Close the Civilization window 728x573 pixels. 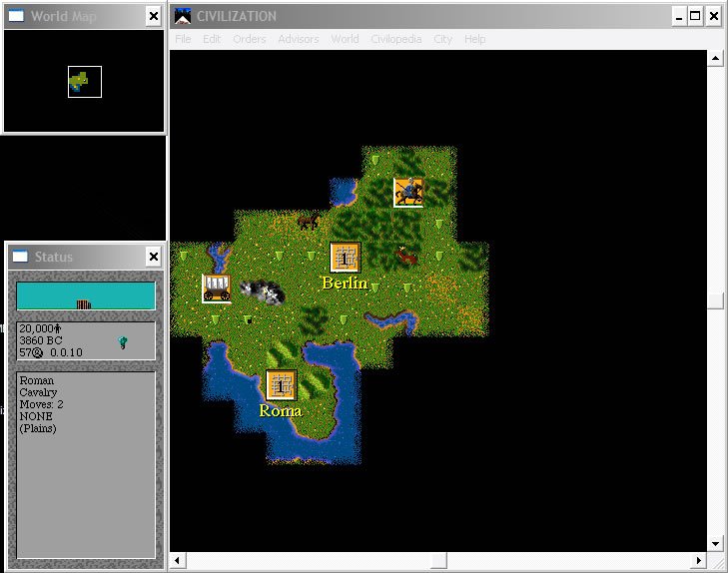(x=714, y=16)
